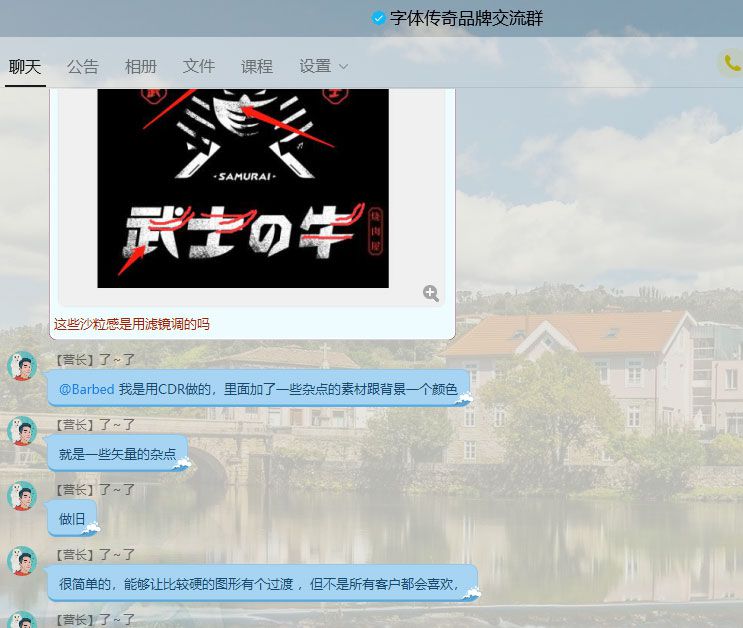
Task: Click sender name above 很简单的 message
Action: (93, 555)
